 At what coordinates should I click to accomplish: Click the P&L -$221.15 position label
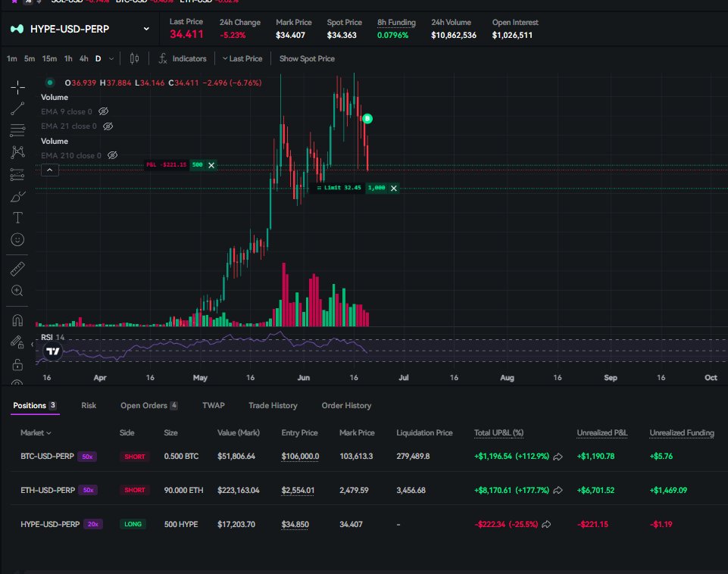click(166, 165)
